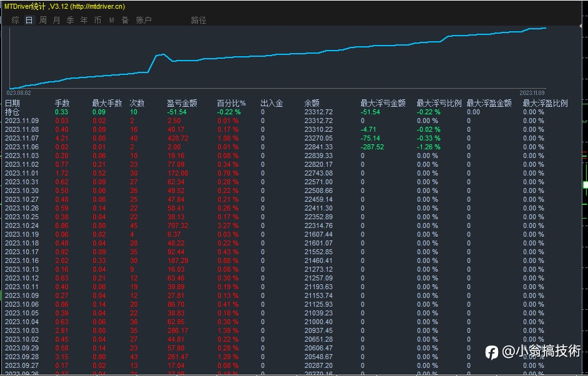Image resolution: width=588 pixels, height=376 pixels.
Task: Click profit value 62.95
Action: coord(176,322)
